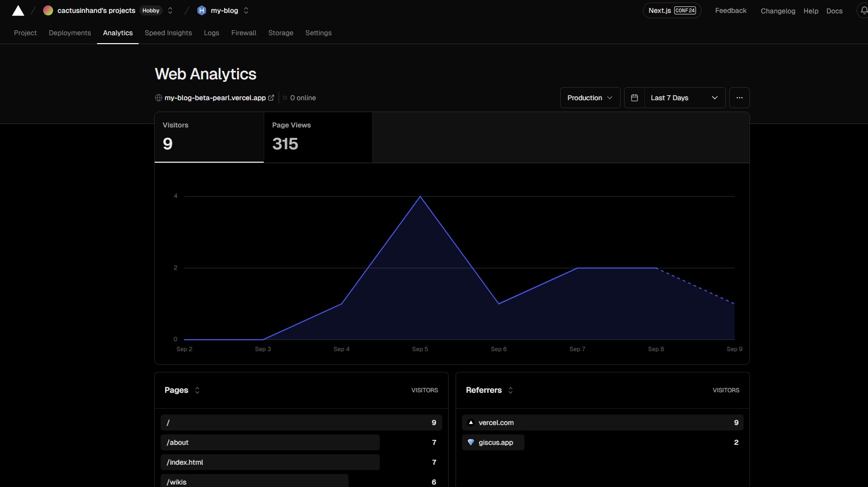This screenshot has height=487, width=868.
Task: Open the Last 7 Days range dropdown
Action: click(684, 98)
